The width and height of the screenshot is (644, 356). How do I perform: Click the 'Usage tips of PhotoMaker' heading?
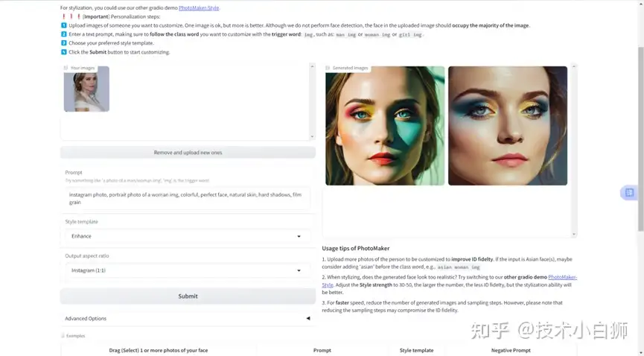356,248
